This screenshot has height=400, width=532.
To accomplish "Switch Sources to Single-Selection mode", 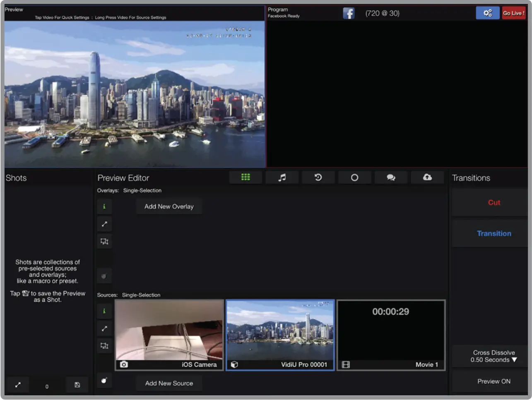I will tap(141, 295).
